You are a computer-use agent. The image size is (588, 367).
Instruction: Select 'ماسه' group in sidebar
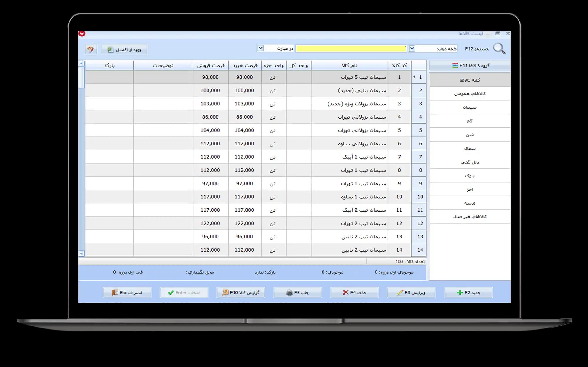tap(470, 203)
